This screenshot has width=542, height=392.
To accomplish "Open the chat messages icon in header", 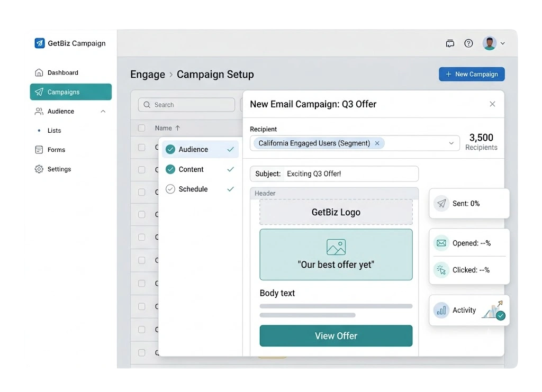I will pyautogui.click(x=450, y=43).
